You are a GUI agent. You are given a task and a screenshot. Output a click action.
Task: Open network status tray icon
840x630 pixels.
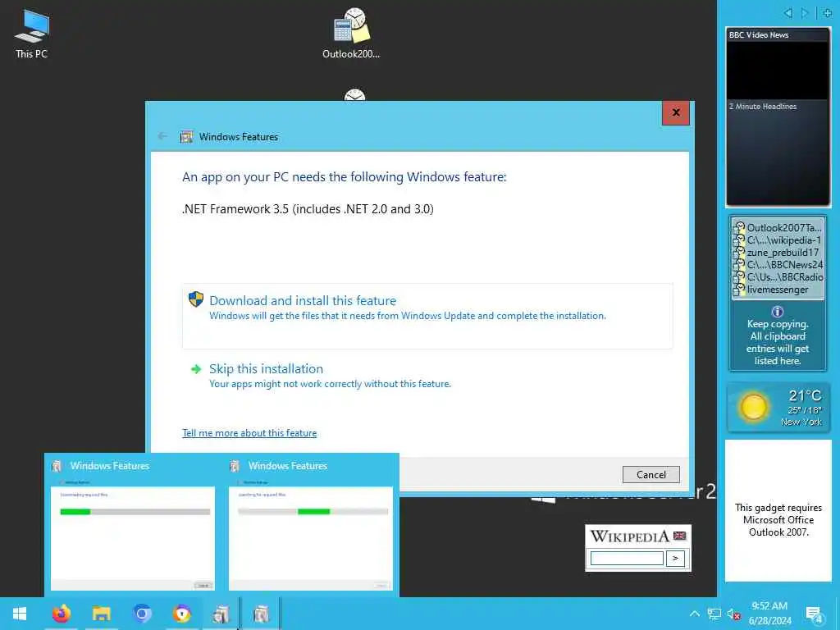(x=714, y=614)
